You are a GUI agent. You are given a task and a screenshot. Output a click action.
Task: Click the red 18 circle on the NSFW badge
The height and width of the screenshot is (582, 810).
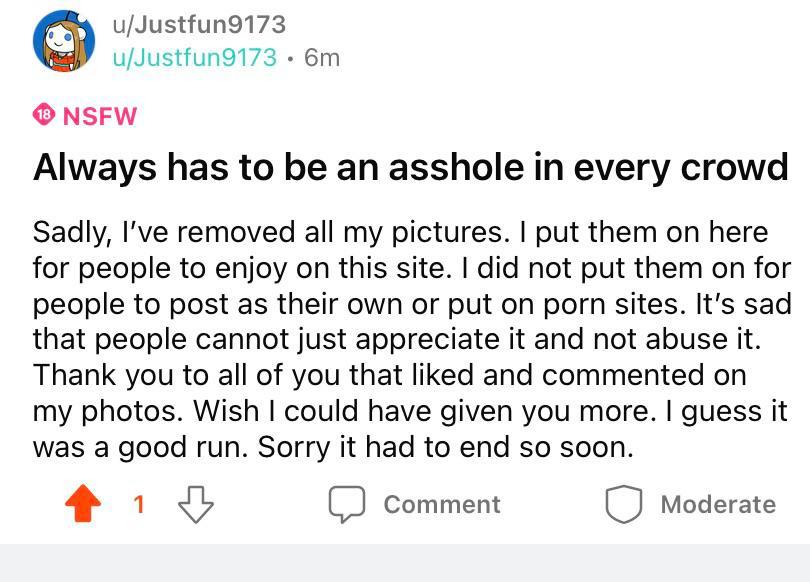(x=44, y=115)
